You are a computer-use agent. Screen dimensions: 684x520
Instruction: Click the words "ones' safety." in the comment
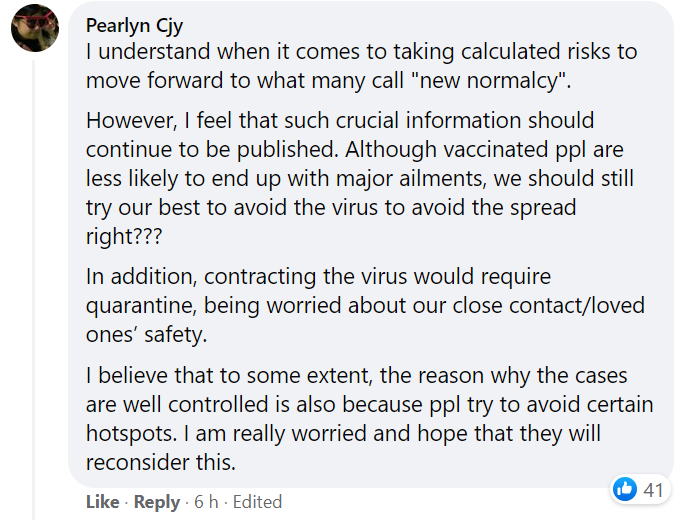coord(146,335)
